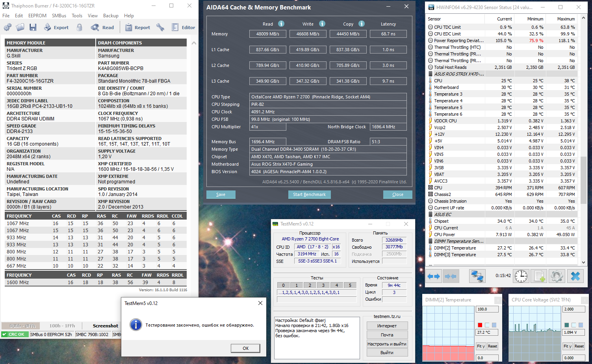592x364 pixels.
Task: Open the EEPROM menu in Thaiphoon Burner
Action: [x=37, y=16]
